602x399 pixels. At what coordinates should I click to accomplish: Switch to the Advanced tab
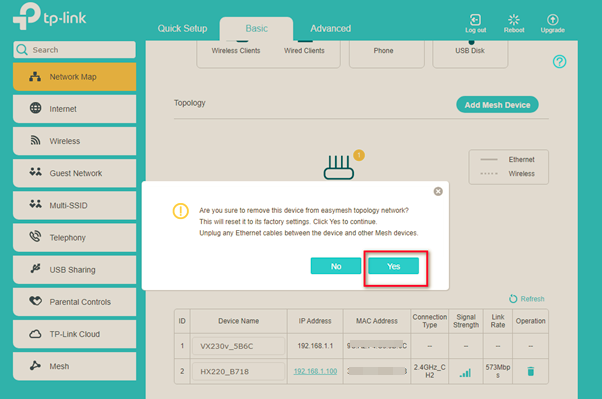[x=331, y=28]
